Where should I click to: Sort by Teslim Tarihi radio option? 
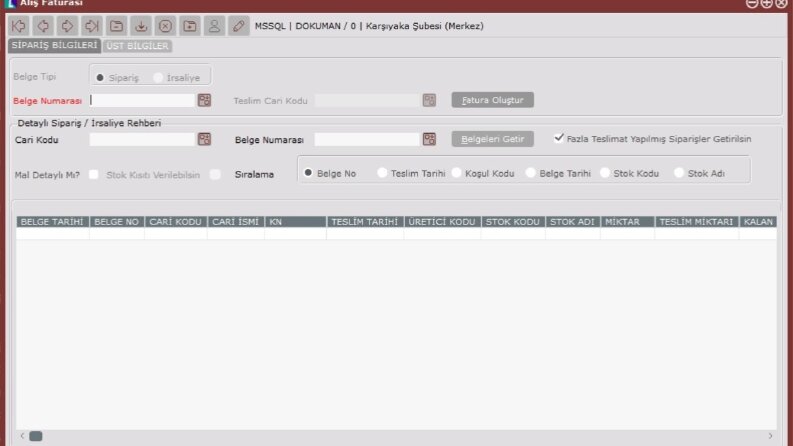tap(382, 173)
